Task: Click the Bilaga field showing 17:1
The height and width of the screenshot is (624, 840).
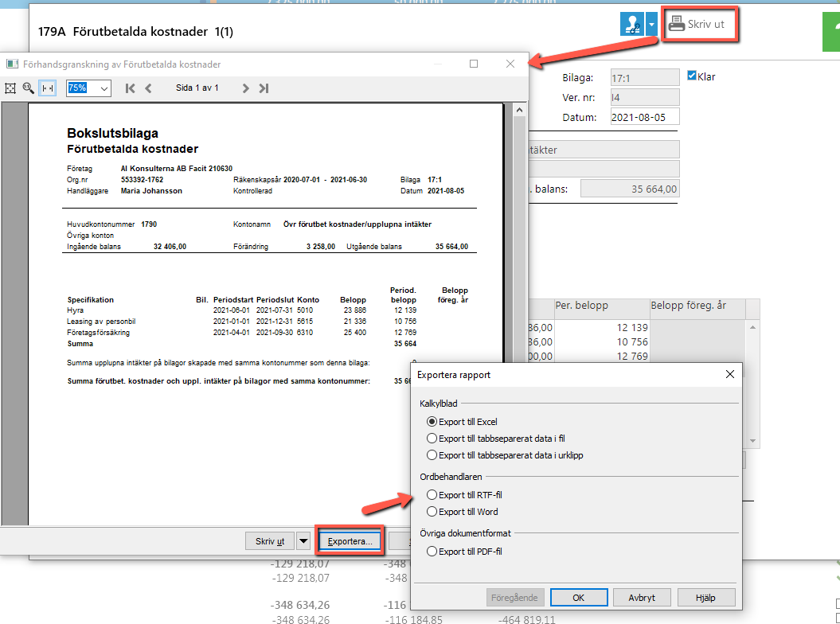Action: coord(645,78)
